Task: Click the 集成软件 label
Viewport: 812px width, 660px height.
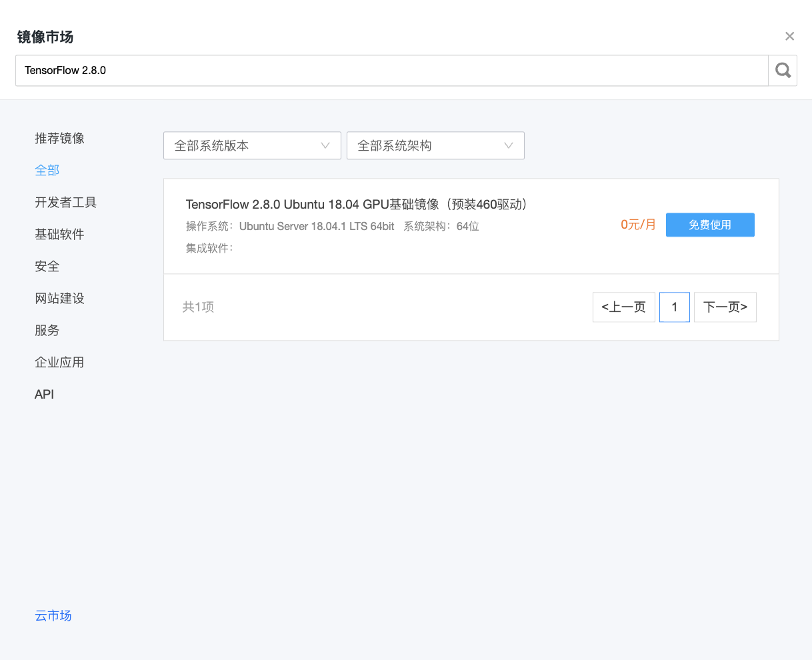Action: 209,248
